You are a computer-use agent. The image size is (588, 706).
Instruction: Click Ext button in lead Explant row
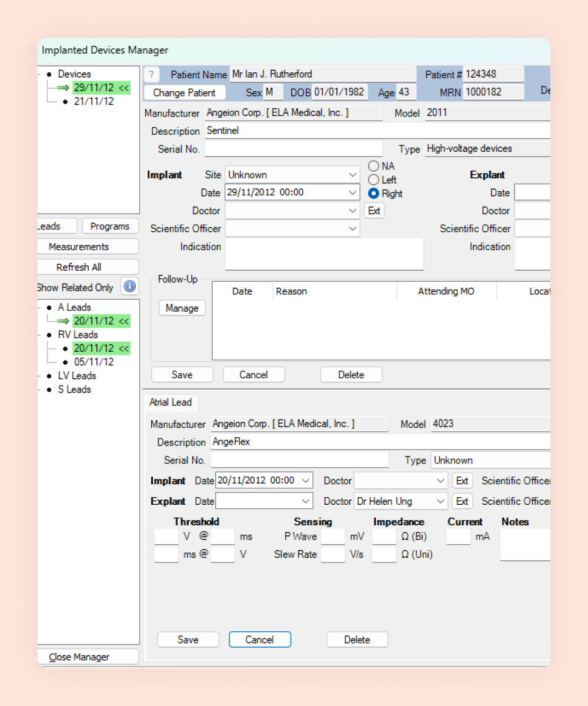(x=462, y=501)
